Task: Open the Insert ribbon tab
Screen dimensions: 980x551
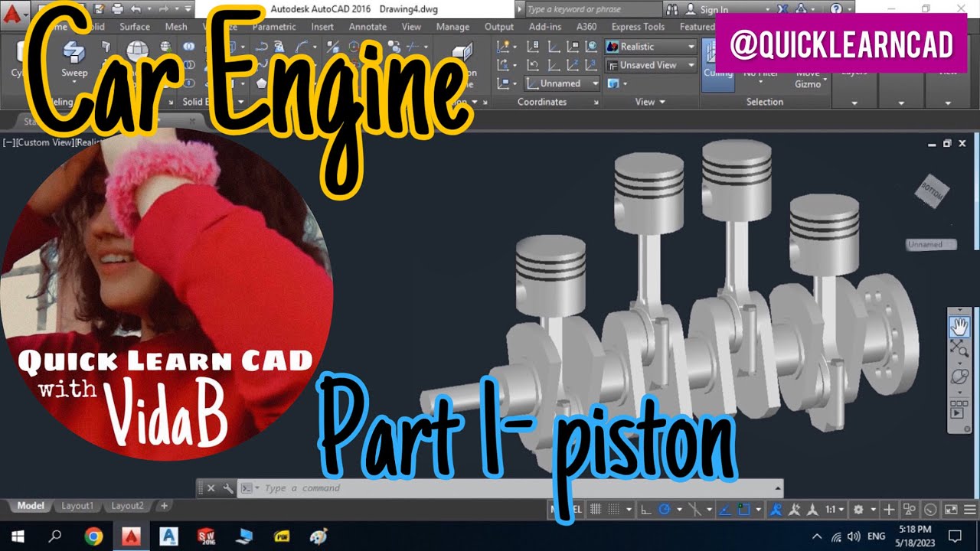Action: click(x=322, y=27)
